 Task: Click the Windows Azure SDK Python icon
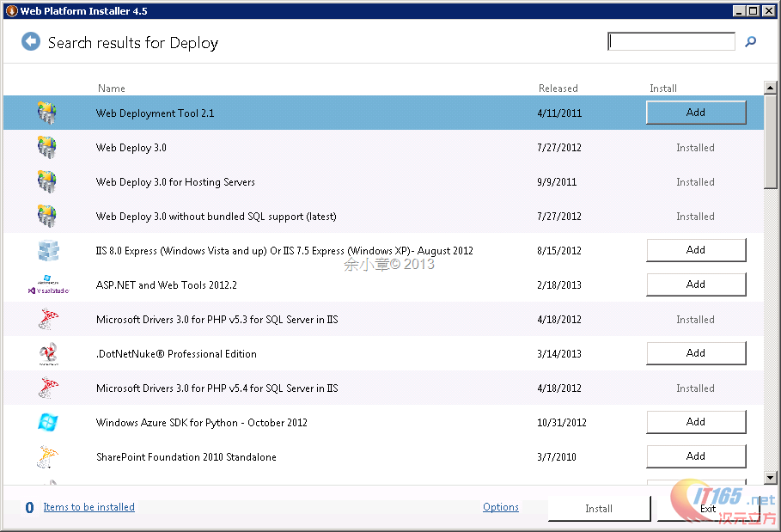coord(48,422)
